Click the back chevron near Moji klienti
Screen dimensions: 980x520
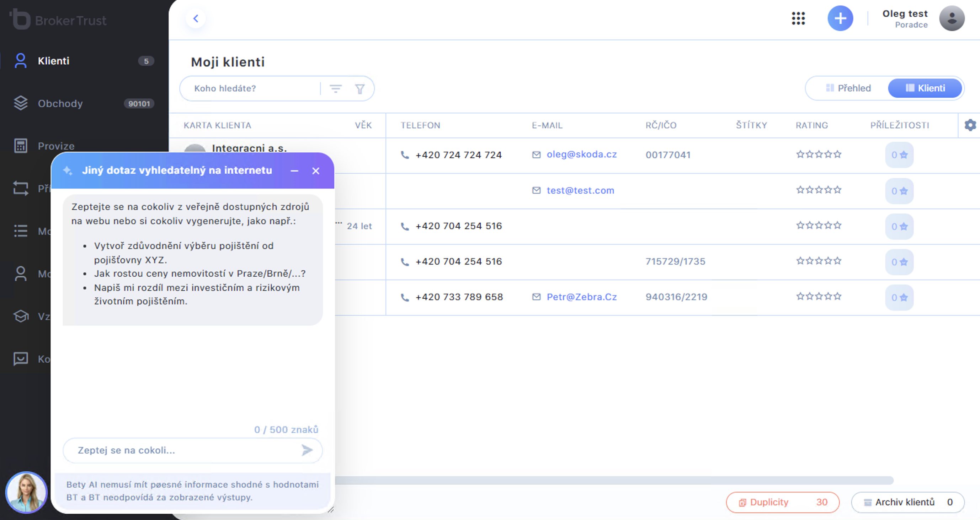click(x=196, y=18)
